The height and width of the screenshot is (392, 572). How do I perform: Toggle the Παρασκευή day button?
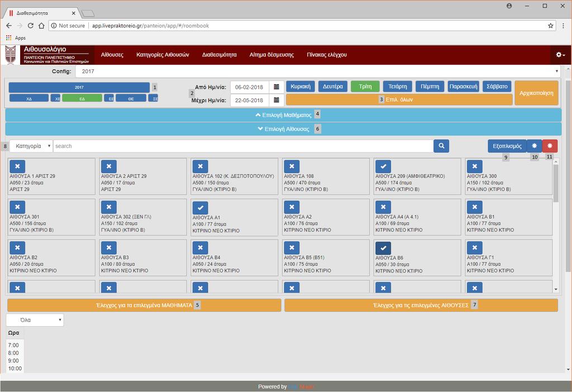click(463, 87)
